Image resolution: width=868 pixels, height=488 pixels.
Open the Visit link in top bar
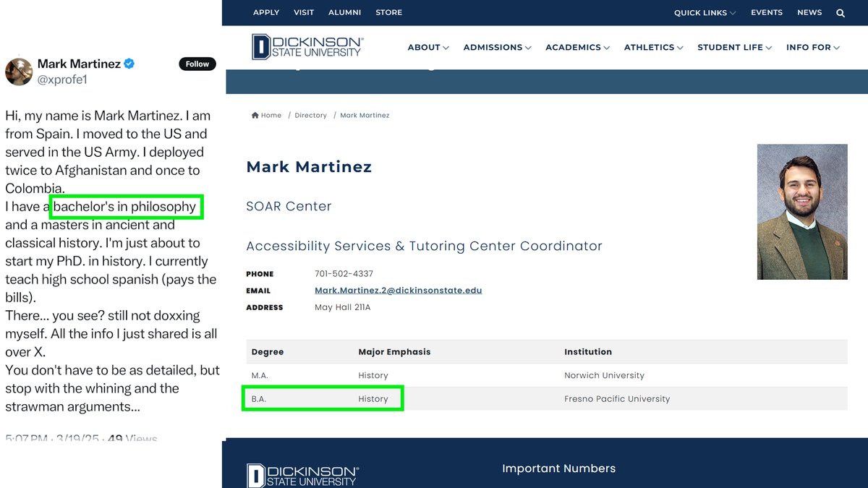pos(304,12)
